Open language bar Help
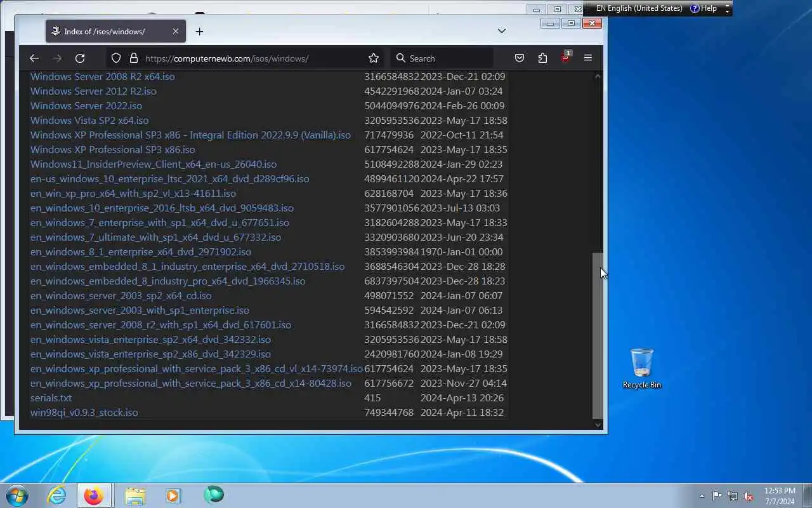This screenshot has height=508, width=812. click(x=704, y=8)
